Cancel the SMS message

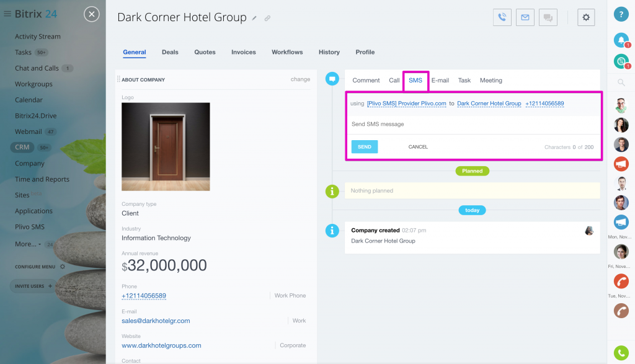click(x=418, y=147)
